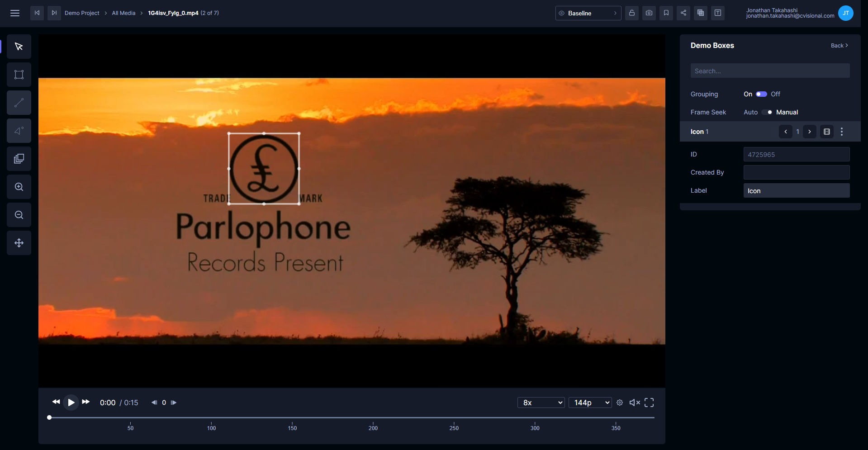Click the timeline scrubber handle

(49, 417)
